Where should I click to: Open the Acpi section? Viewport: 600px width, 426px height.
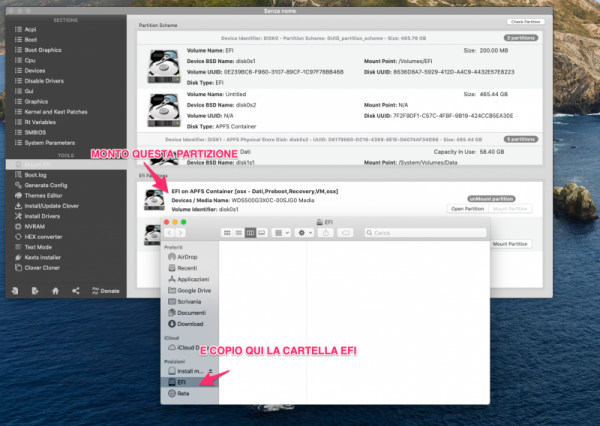point(30,29)
